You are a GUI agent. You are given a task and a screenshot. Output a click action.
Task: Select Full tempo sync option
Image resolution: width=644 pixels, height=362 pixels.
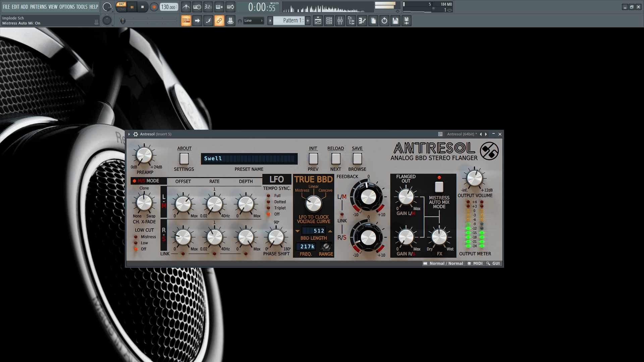[268, 196]
